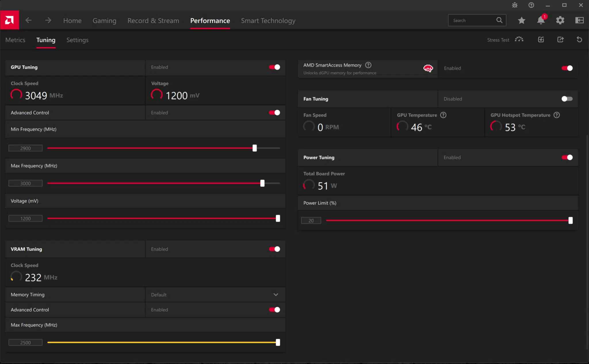Show GPU Hotspot Temperature help tooltip
Image resolution: width=589 pixels, height=364 pixels.
point(557,115)
